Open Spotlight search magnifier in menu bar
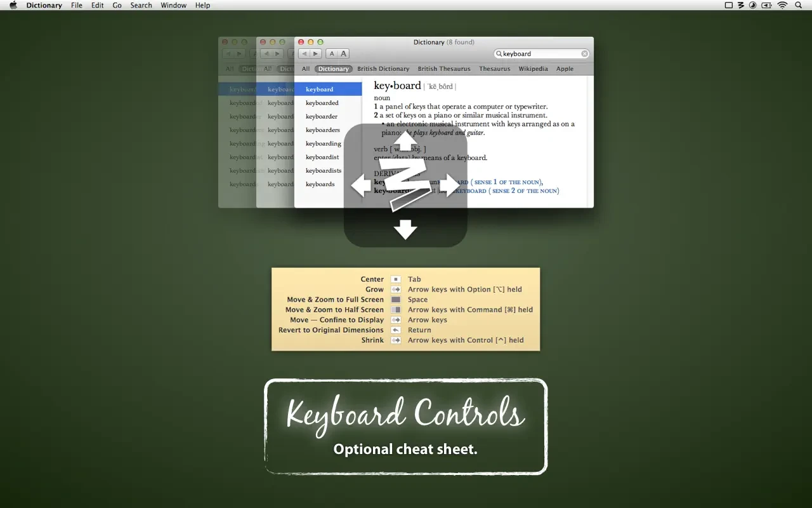 click(798, 5)
